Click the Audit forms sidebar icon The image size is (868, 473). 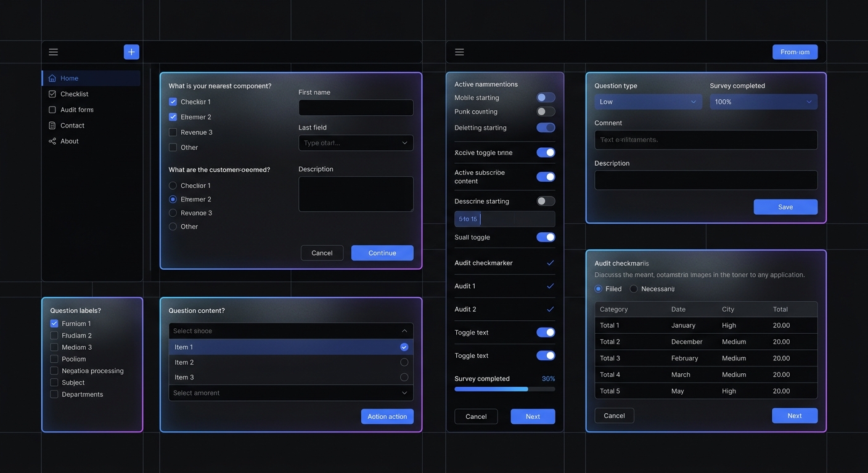[x=52, y=110]
